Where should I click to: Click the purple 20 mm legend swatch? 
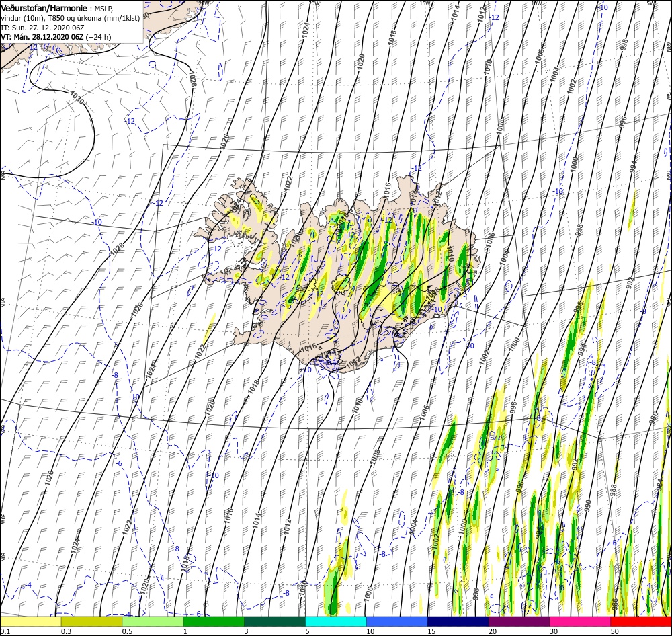tap(519, 621)
